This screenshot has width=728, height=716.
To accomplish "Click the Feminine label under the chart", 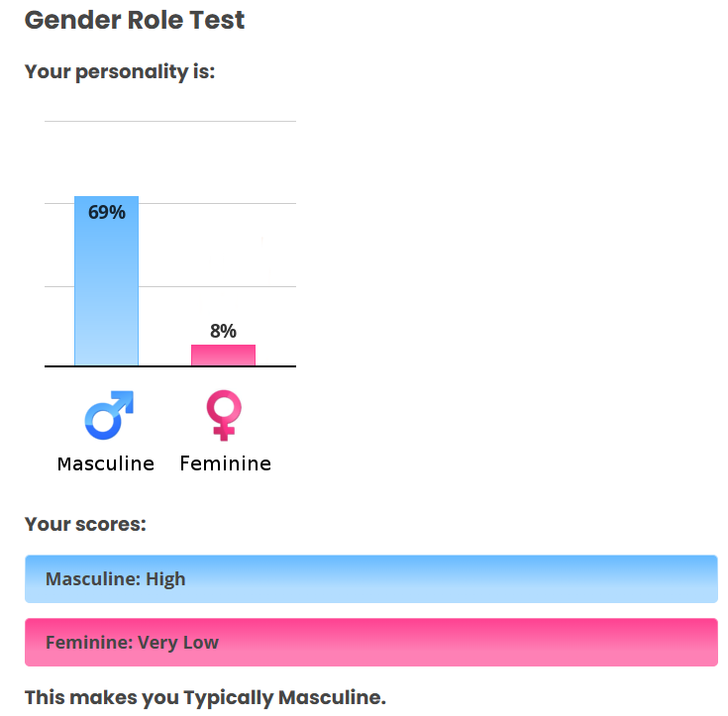I will pos(225,463).
